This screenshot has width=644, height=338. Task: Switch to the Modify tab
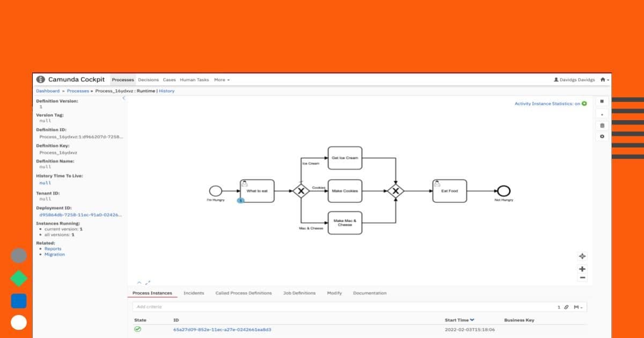pyautogui.click(x=334, y=293)
